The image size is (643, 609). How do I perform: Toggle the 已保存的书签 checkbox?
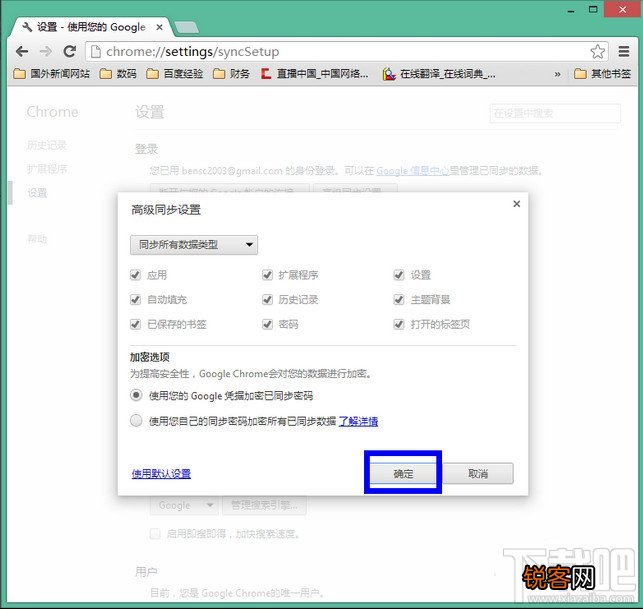(135, 324)
